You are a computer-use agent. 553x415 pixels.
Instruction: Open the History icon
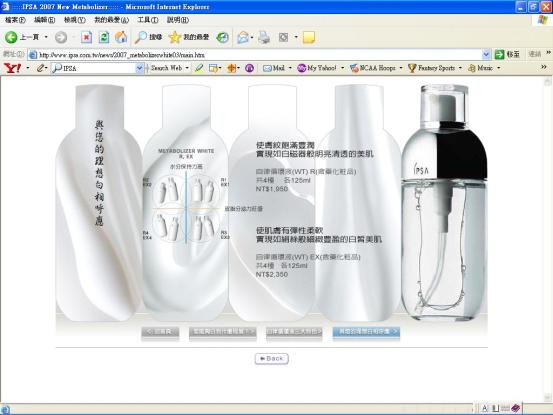point(223,37)
